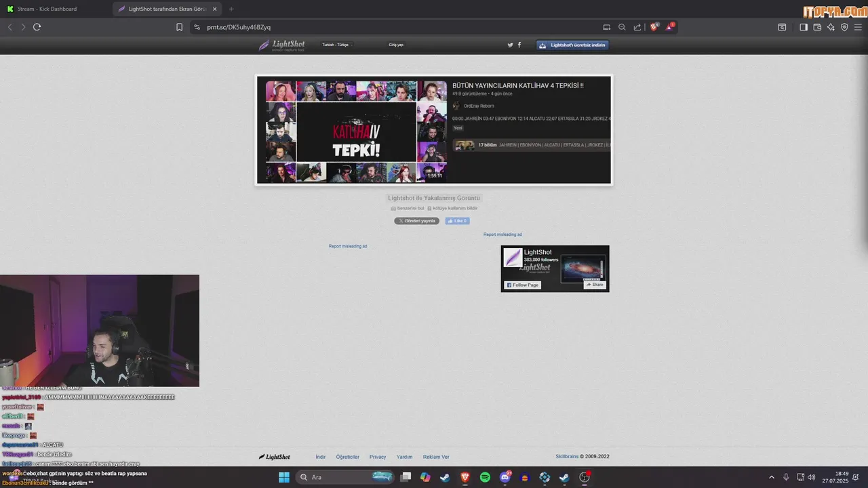Open LightShot Facebook icon in header
The width and height of the screenshot is (868, 488).
click(x=519, y=45)
